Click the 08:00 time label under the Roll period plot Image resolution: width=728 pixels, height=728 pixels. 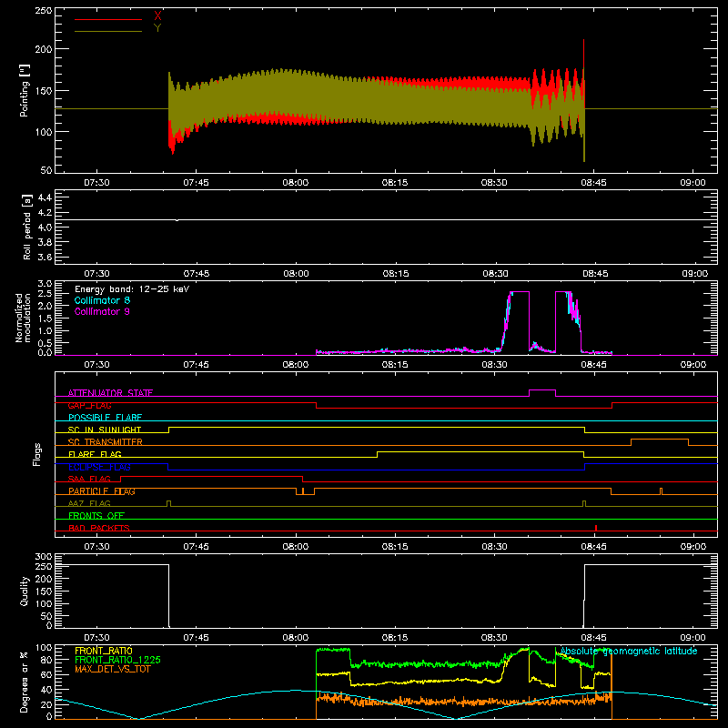[296, 274]
